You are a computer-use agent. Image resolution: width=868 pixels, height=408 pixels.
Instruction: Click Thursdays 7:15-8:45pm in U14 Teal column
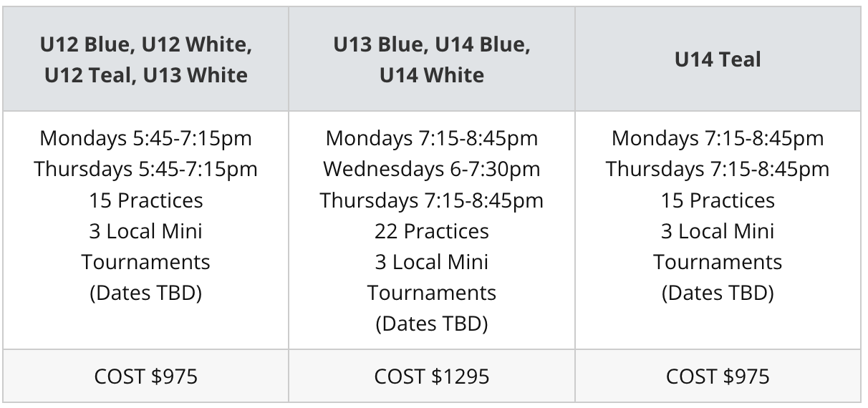718,169
